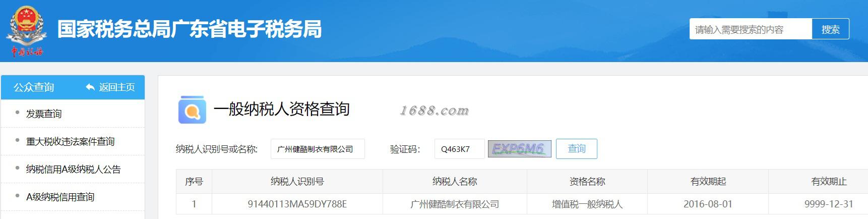The image size is (868, 219).
Task: Focus the top search input field
Action: pos(751,29)
